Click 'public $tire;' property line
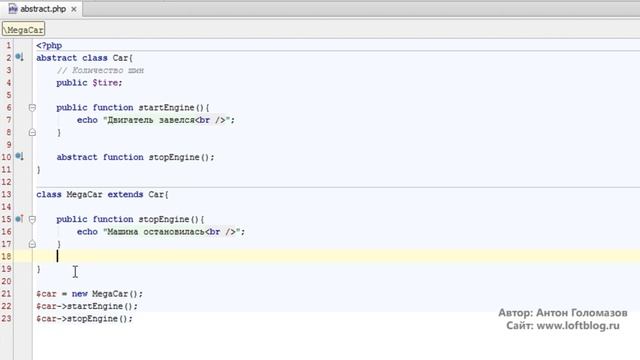The image size is (640, 360). [89, 83]
